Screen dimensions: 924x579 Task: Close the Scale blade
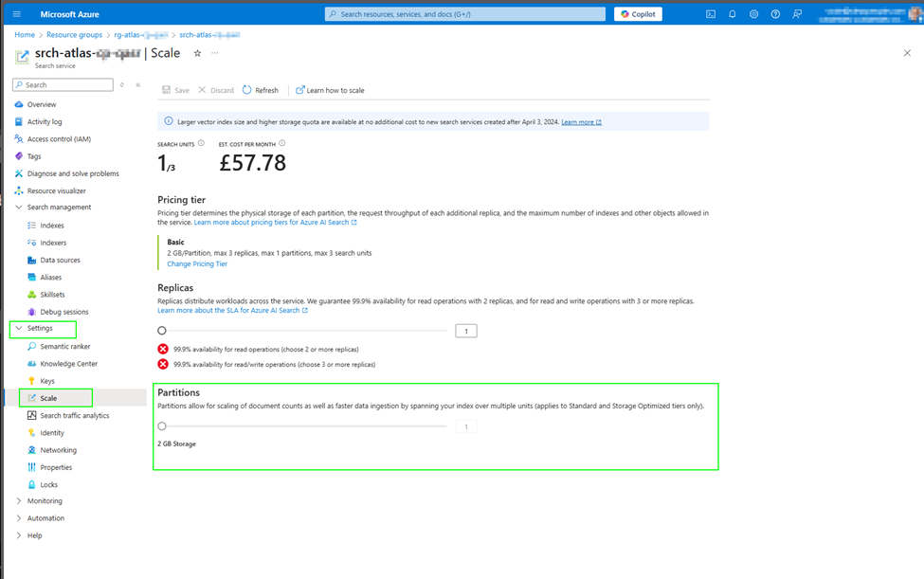tap(907, 53)
